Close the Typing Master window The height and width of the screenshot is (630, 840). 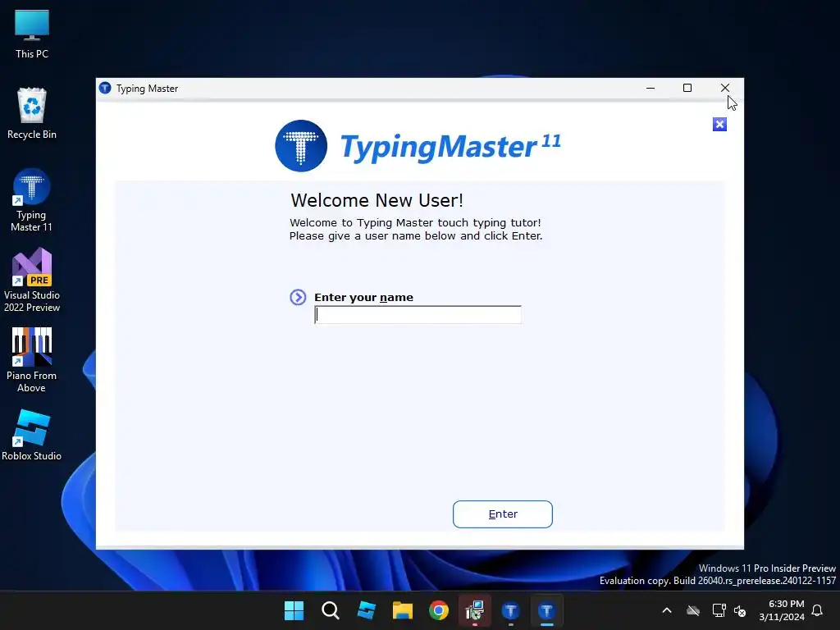coord(725,89)
